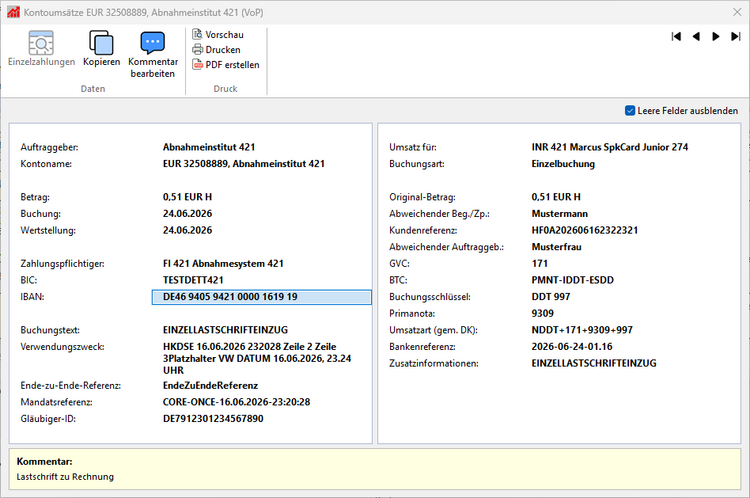The height and width of the screenshot is (498, 750).
Task: Jump to the last record arrow
Action: point(736,36)
